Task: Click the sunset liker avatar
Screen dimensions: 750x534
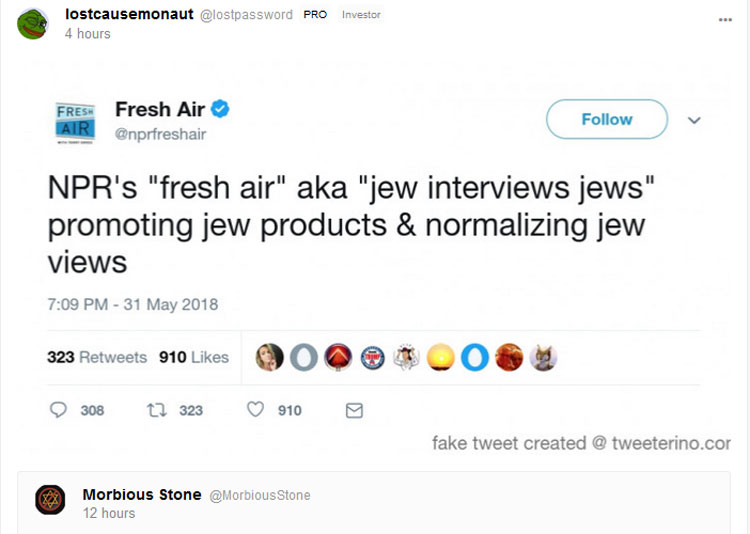Action: pyautogui.click(x=441, y=357)
